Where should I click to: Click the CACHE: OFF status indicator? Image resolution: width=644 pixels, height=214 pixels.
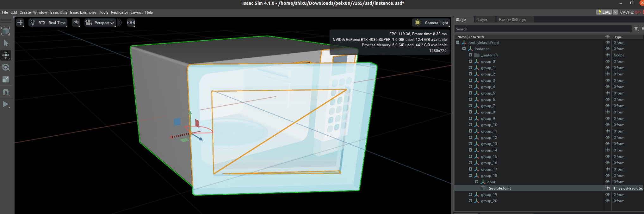click(x=631, y=12)
